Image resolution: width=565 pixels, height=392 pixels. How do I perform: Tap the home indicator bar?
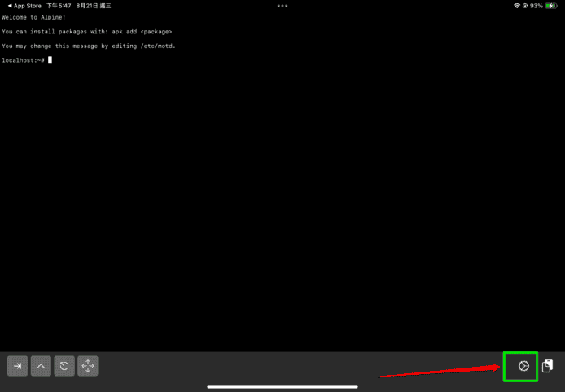[x=282, y=386]
